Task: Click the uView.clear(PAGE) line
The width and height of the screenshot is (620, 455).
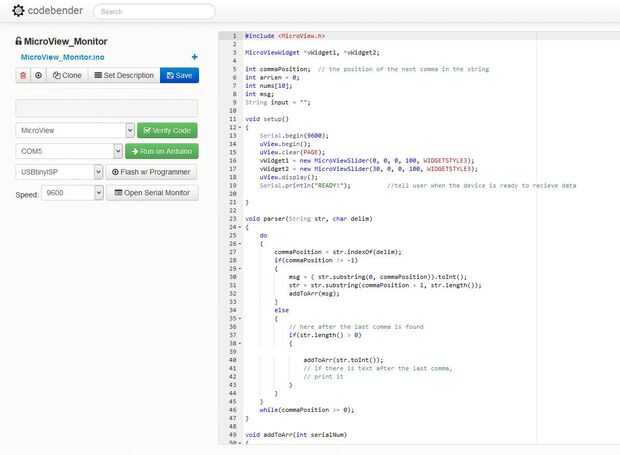Action: point(292,152)
